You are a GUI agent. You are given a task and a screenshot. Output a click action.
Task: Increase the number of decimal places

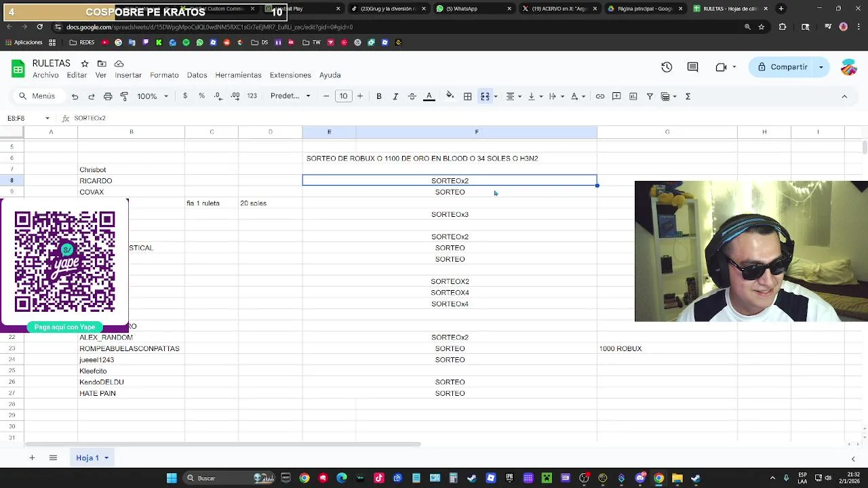(235, 96)
